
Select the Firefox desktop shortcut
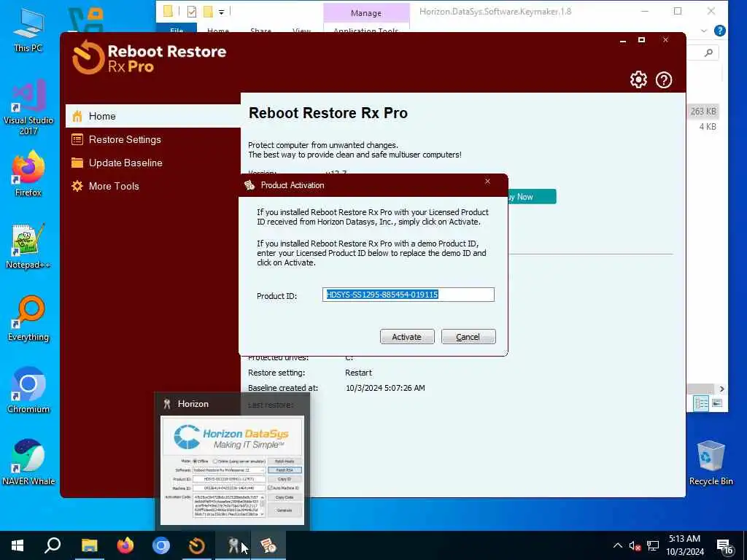(x=28, y=174)
